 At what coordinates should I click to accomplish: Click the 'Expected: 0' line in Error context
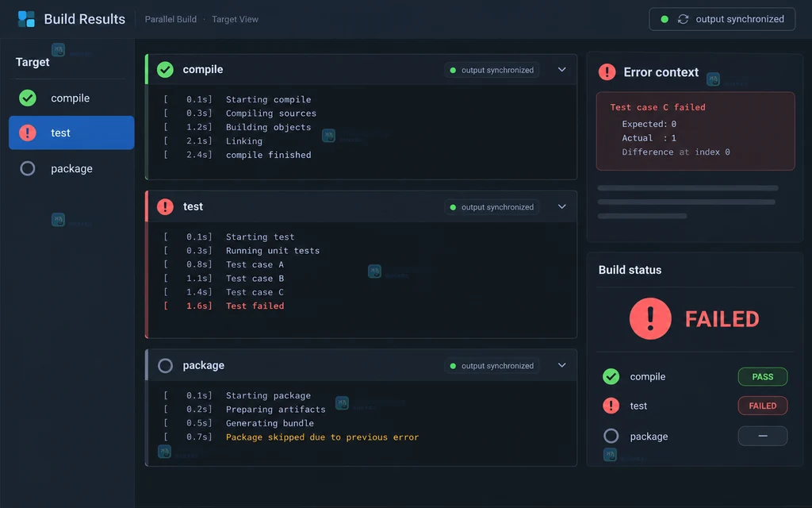point(649,124)
